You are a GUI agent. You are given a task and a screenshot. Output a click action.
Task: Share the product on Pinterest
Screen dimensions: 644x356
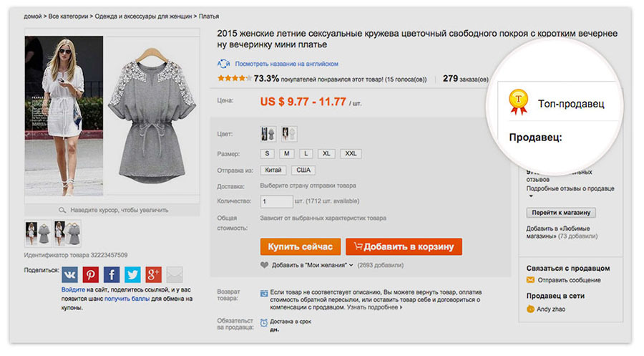(91, 275)
